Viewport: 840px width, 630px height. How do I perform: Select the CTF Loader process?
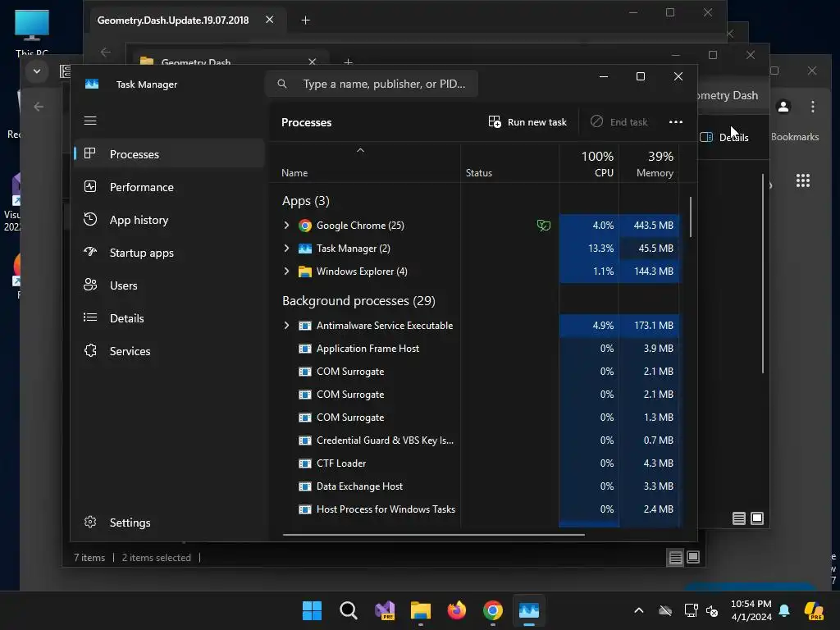tap(341, 463)
